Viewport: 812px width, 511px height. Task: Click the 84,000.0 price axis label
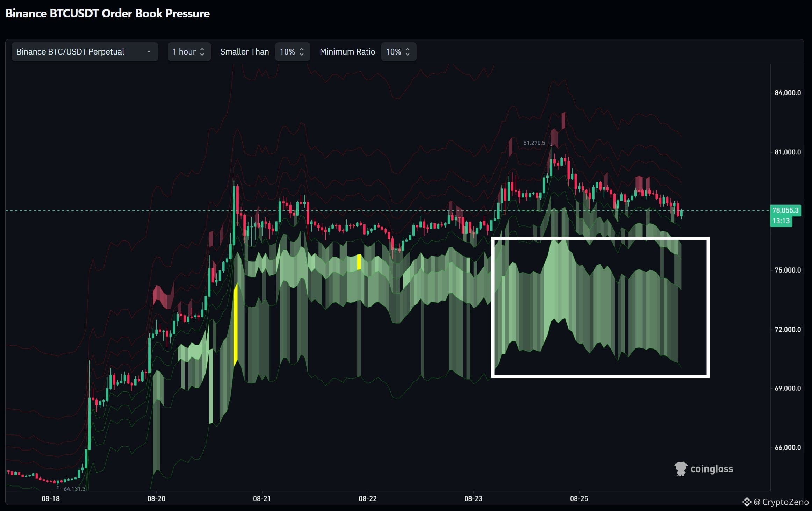pyautogui.click(x=788, y=93)
